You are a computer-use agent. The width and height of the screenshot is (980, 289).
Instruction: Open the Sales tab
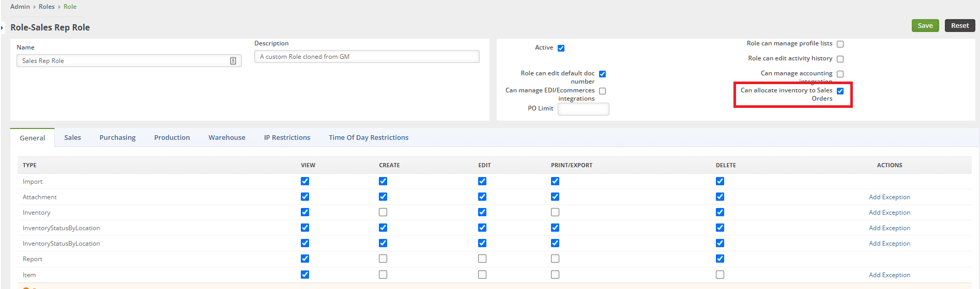click(x=72, y=138)
